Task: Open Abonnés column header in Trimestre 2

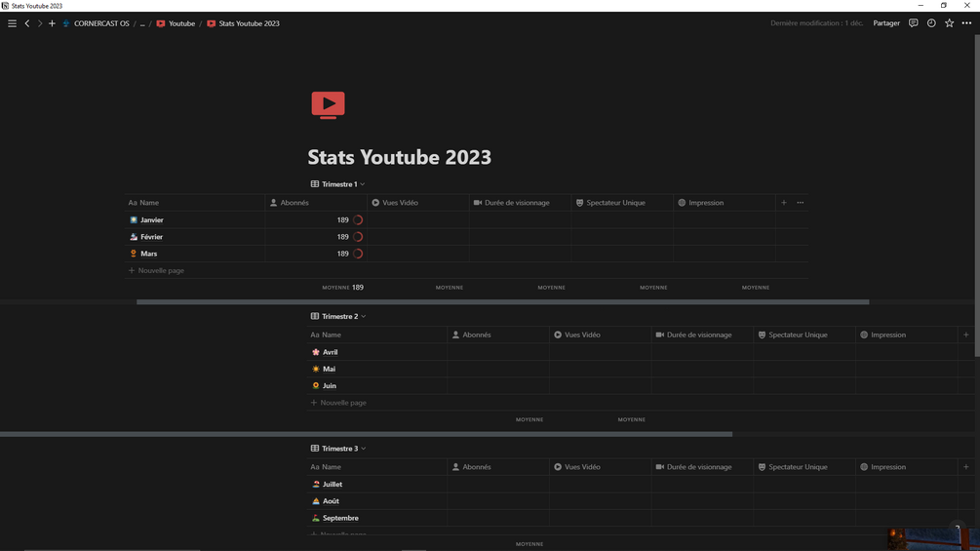Action: pos(498,335)
